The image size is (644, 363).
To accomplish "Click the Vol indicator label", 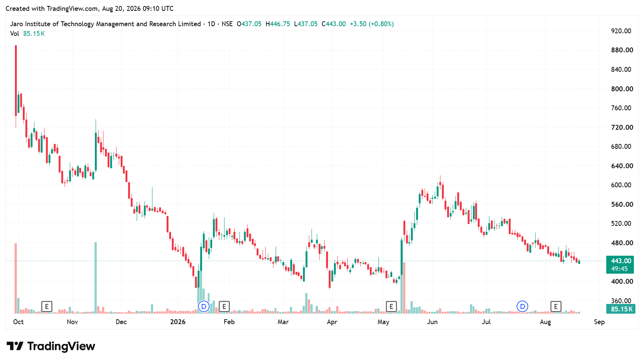I will tap(15, 34).
